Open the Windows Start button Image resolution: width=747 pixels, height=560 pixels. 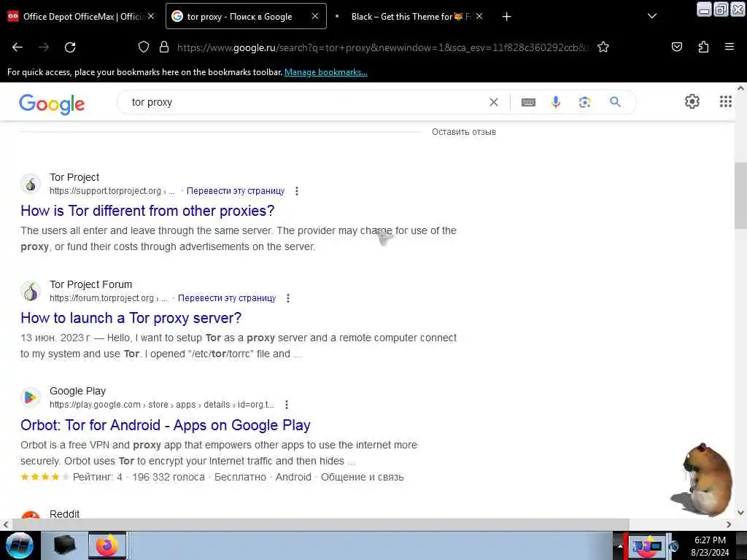coord(19,545)
